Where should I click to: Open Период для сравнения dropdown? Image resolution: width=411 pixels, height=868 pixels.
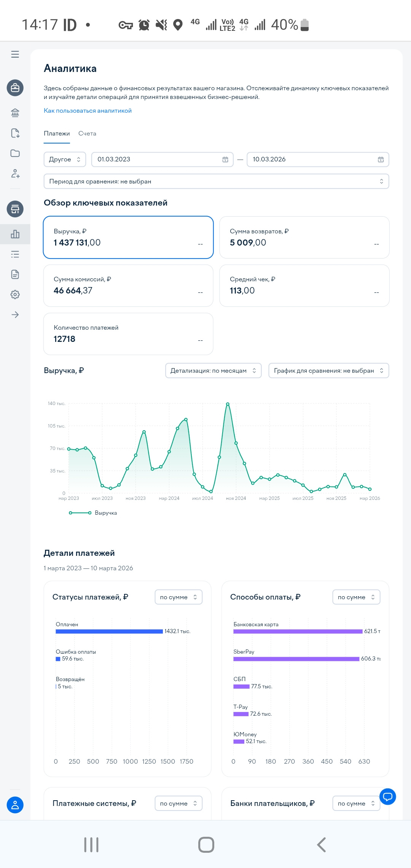(216, 181)
